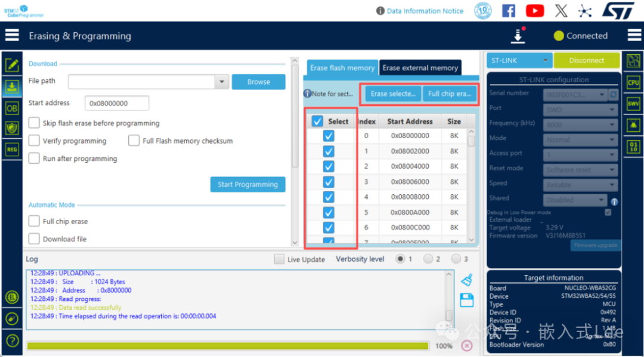644x357 pixels.
Task: Toggle the Live Update checkbox
Action: coord(279,259)
